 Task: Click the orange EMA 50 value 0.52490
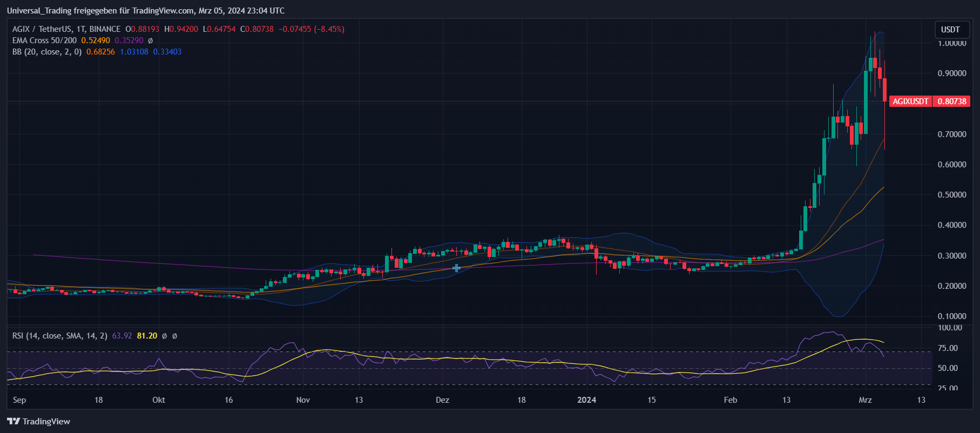96,40
